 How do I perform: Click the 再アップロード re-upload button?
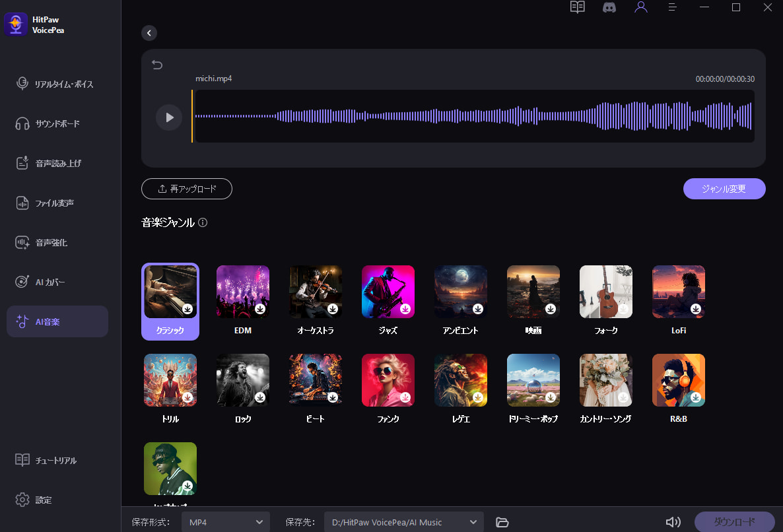coord(187,189)
